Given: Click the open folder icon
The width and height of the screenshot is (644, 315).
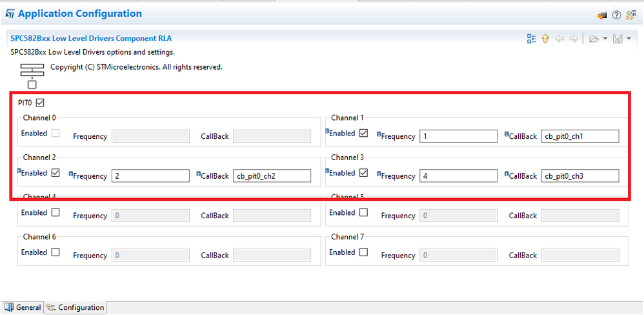Looking at the screenshot, I should [594, 39].
